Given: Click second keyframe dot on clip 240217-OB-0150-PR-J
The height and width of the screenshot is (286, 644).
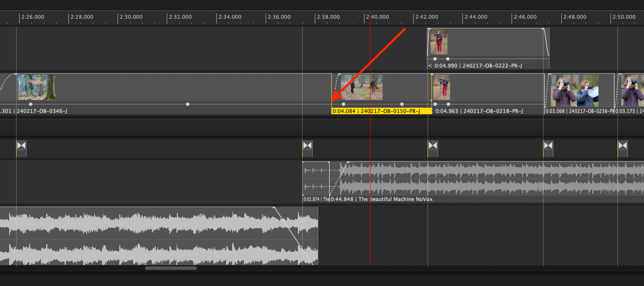Looking at the screenshot, I should pos(402,104).
